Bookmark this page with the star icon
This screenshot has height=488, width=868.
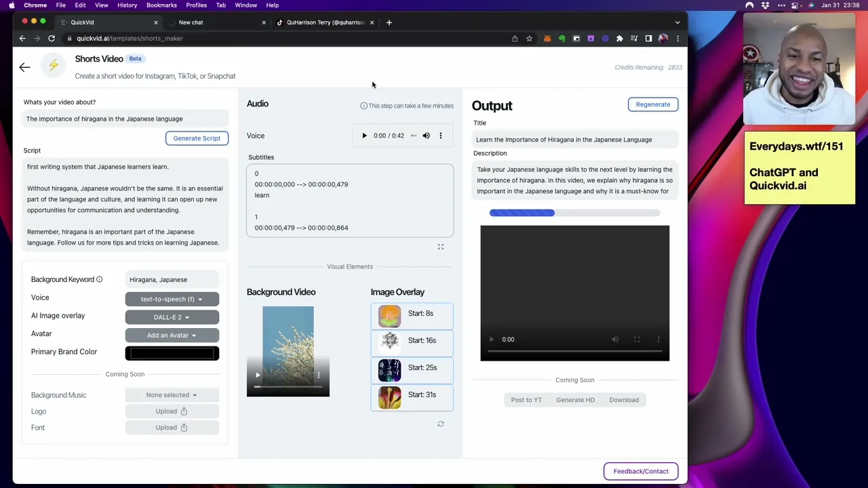click(x=529, y=39)
